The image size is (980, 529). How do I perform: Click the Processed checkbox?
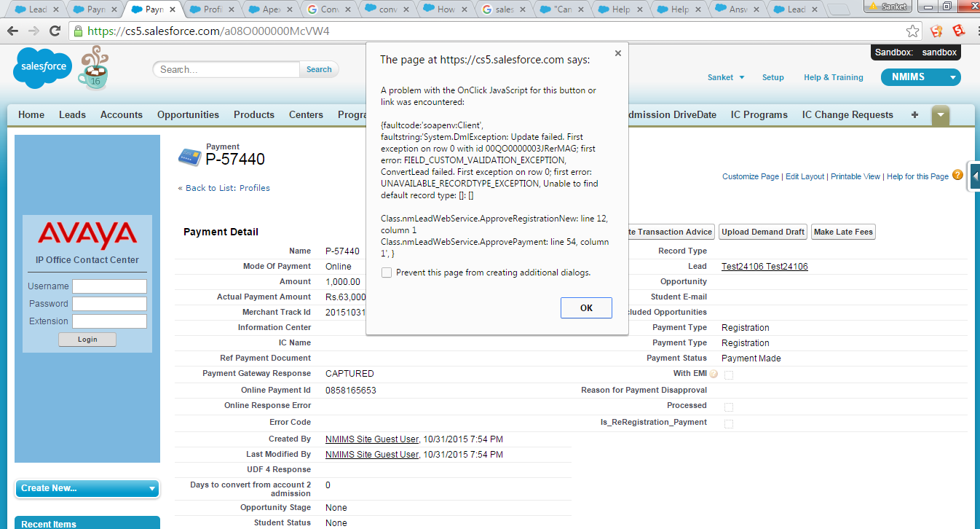click(729, 407)
